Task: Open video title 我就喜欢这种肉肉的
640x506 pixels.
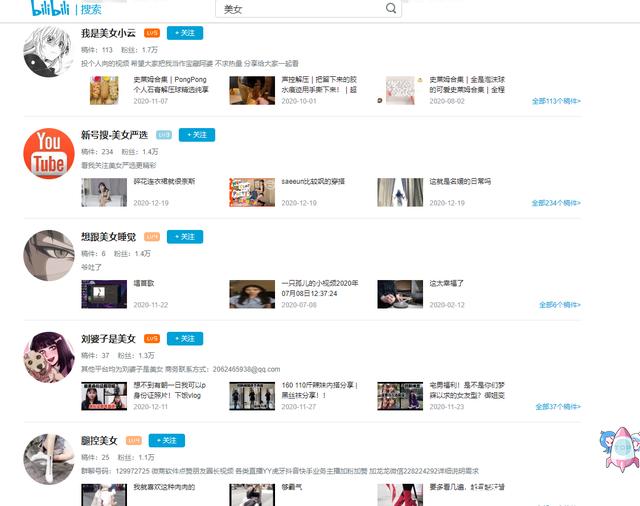Action: click(164, 487)
